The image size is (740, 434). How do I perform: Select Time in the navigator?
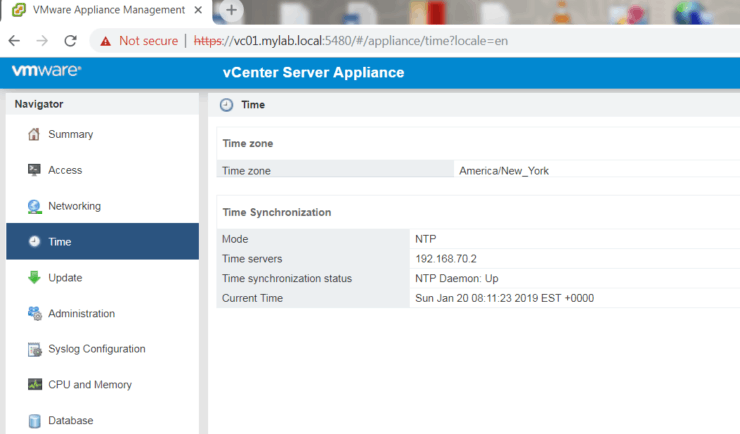pos(60,242)
